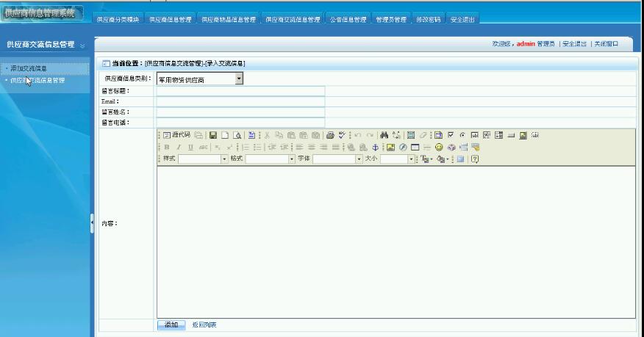Switch to the 修改密码 navigation tab
644x337 pixels.
(428, 20)
